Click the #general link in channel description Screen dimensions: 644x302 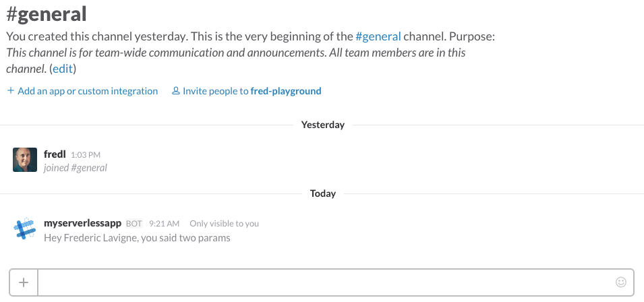pos(378,36)
